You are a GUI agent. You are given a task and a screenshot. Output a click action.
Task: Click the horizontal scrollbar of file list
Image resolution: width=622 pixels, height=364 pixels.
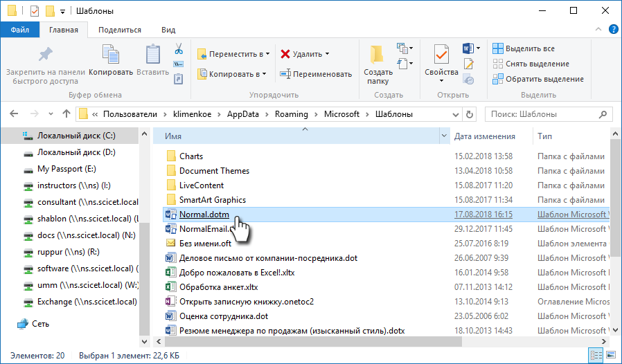tap(313, 341)
